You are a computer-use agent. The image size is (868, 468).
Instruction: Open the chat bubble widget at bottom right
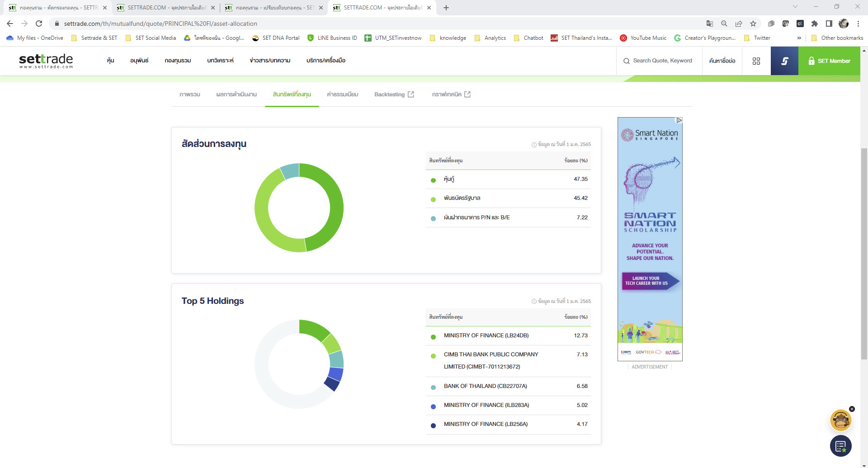[x=841, y=446]
